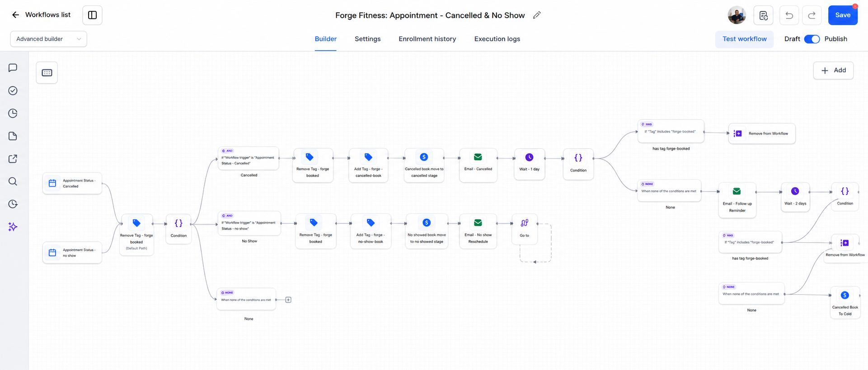868x370 pixels.
Task: Switch to the Builder tab
Action: click(x=325, y=39)
